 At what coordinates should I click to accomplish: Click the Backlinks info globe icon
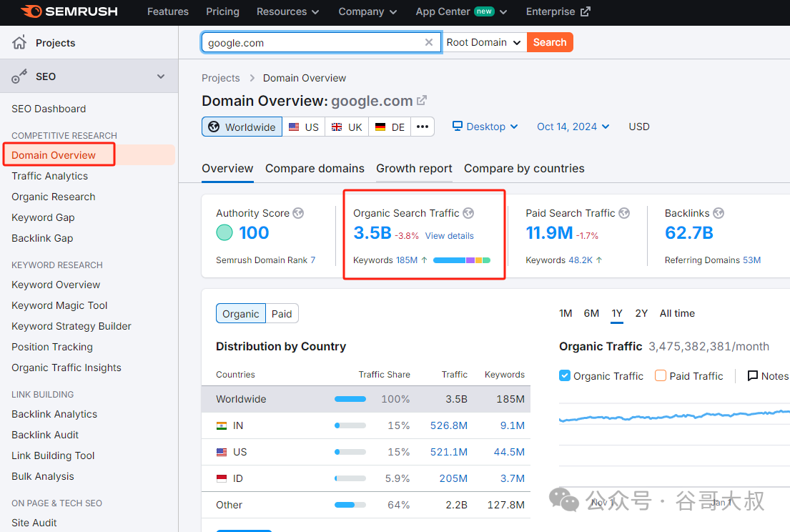[719, 213]
